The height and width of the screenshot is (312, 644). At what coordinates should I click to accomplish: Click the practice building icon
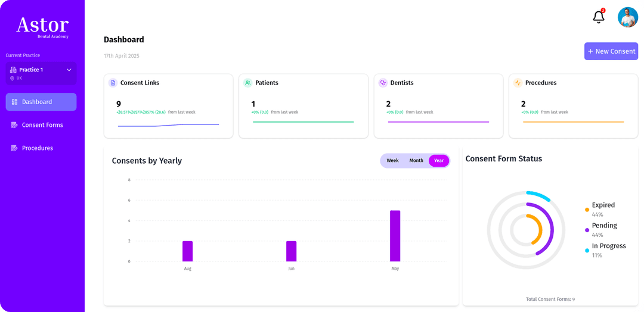pyautogui.click(x=13, y=70)
